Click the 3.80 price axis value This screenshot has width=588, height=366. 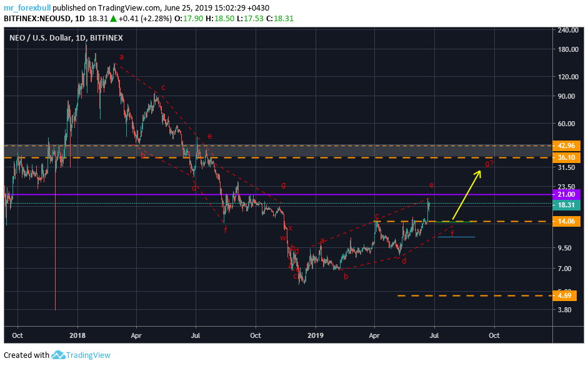[565, 310]
